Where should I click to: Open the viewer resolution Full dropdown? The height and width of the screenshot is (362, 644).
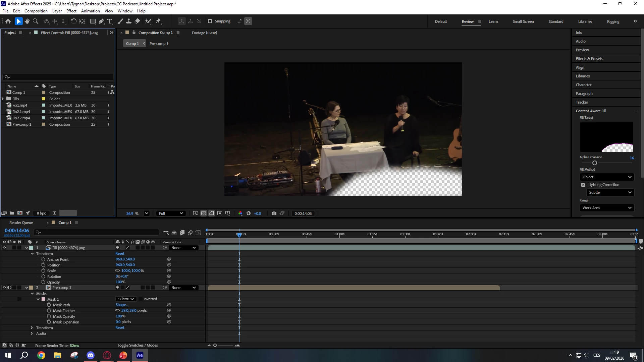click(x=171, y=214)
